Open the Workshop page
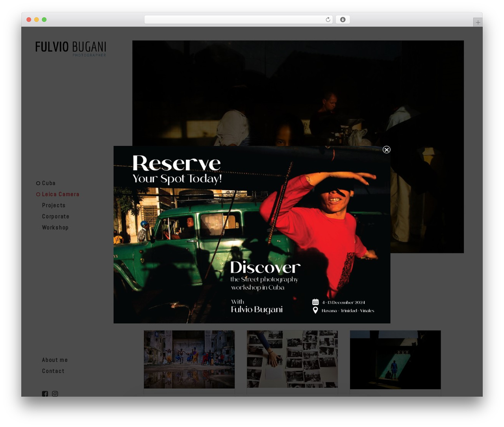This screenshot has width=504, height=427. [55, 227]
